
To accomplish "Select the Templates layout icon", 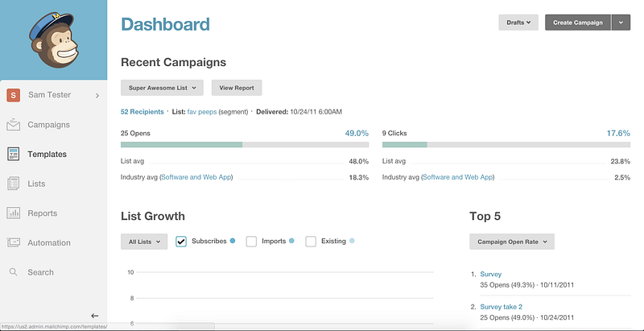I will [14, 154].
